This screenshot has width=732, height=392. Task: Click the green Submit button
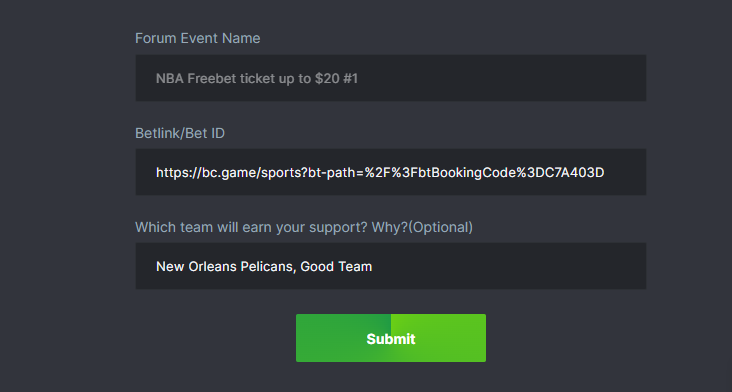(x=391, y=338)
